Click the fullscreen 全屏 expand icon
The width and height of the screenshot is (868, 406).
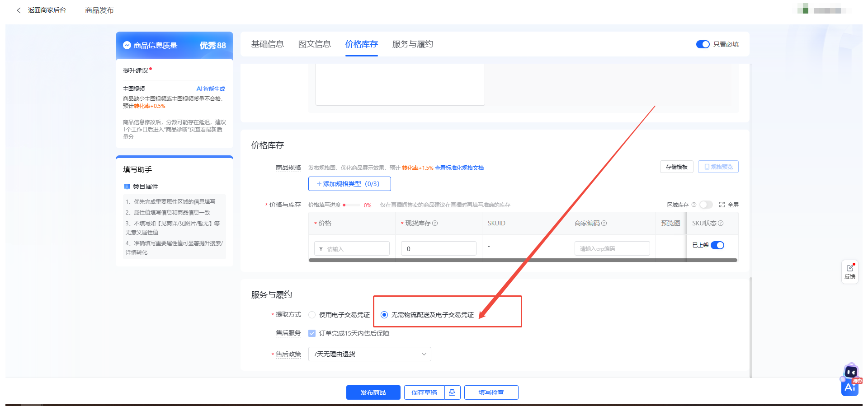[722, 205]
